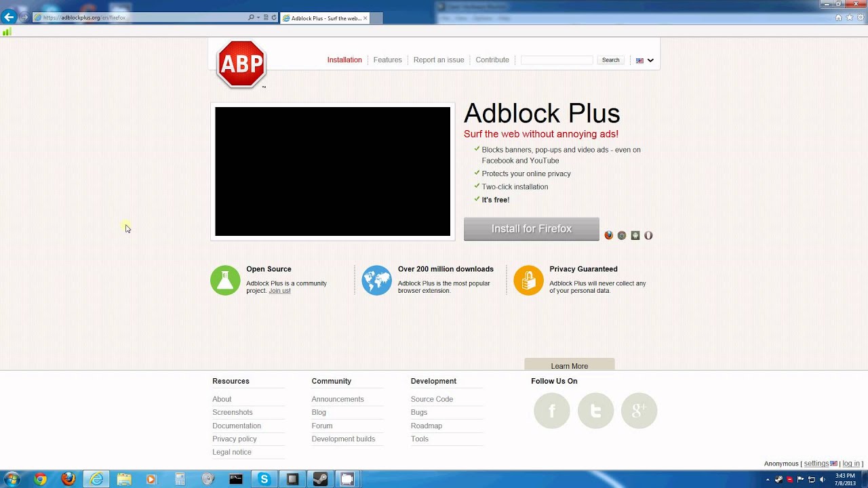Open the Twitter follow icon

click(595, 411)
